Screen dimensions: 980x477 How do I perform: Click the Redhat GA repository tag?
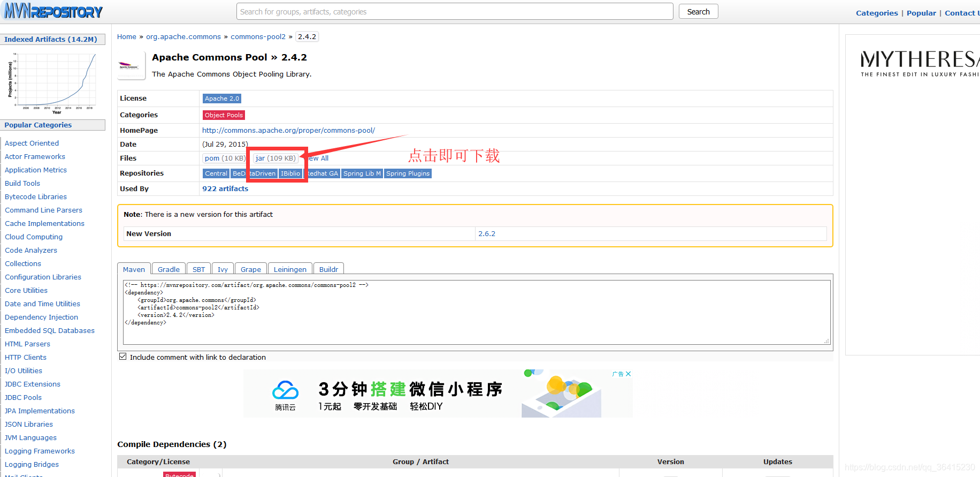click(323, 173)
